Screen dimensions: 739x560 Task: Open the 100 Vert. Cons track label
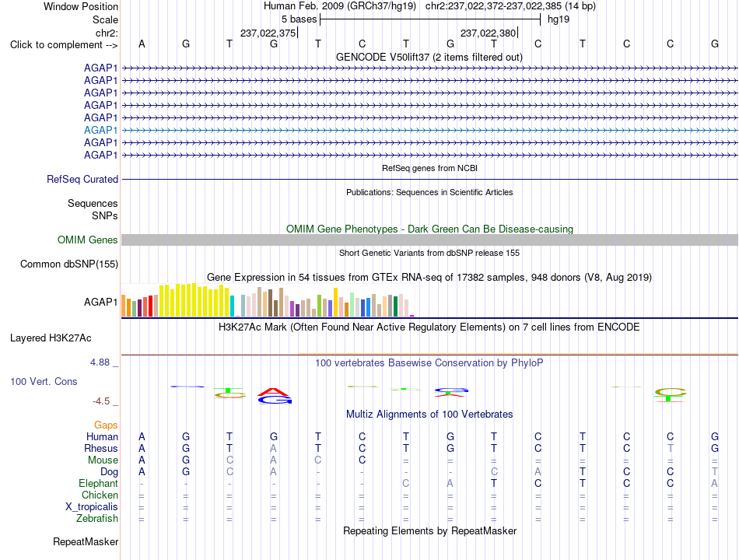[x=44, y=382]
